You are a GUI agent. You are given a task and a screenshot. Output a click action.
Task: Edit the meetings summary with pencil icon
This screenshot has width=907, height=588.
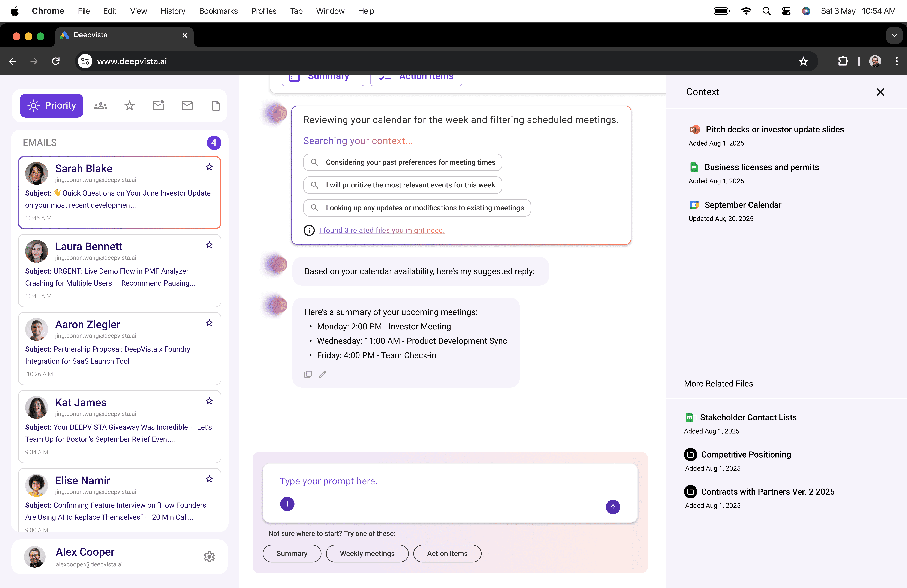(x=322, y=374)
